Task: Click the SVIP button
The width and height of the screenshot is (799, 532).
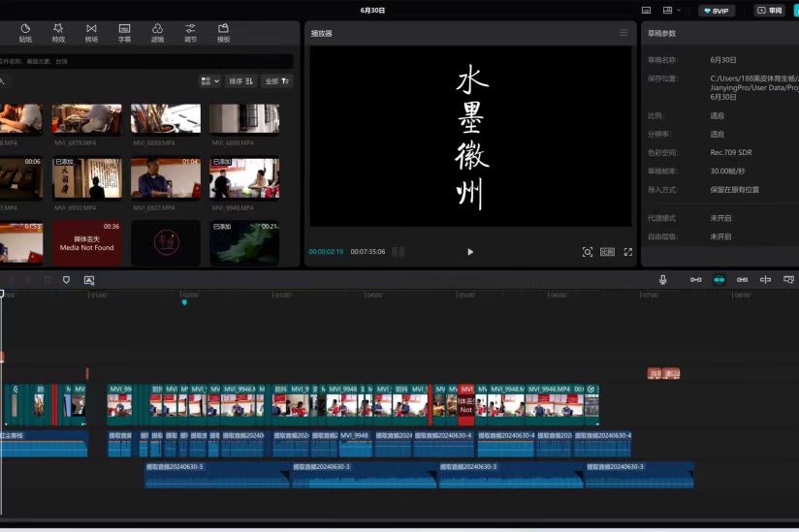Action: click(717, 11)
